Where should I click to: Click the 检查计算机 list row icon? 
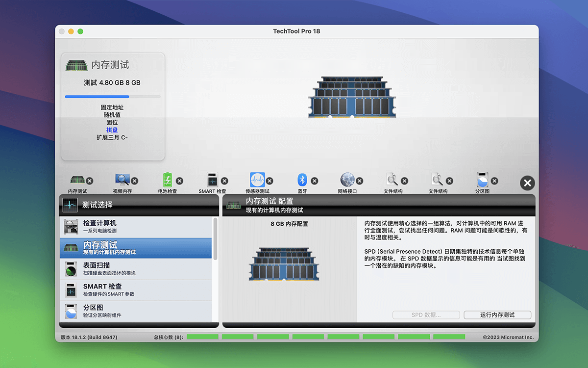[x=71, y=227]
